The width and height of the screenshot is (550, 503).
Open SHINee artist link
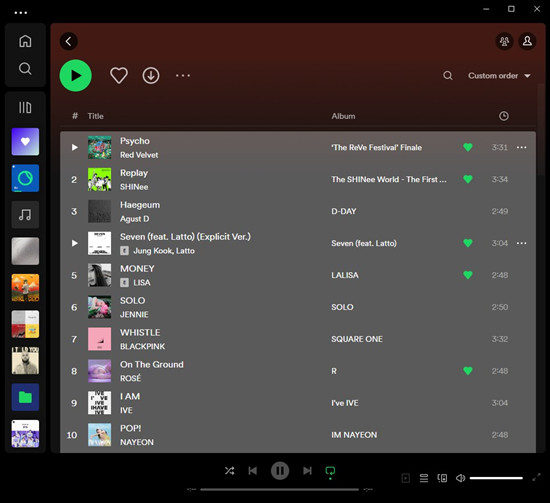pyautogui.click(x=134, y=187)
